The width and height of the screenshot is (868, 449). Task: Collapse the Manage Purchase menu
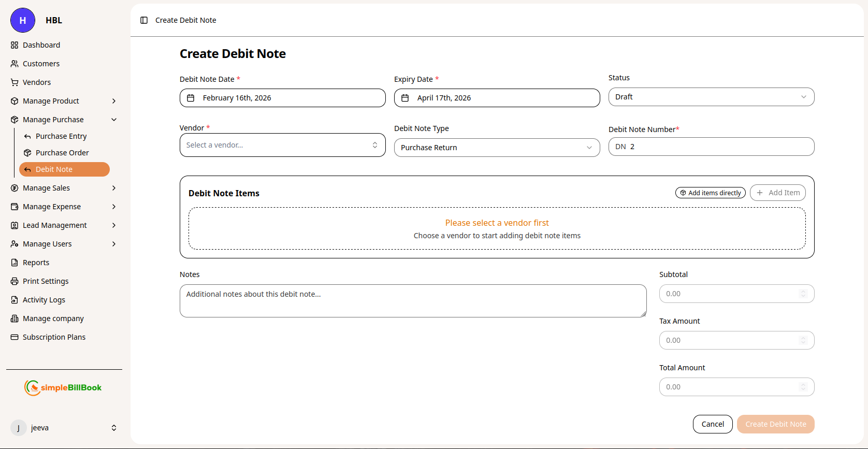[114, 120]
